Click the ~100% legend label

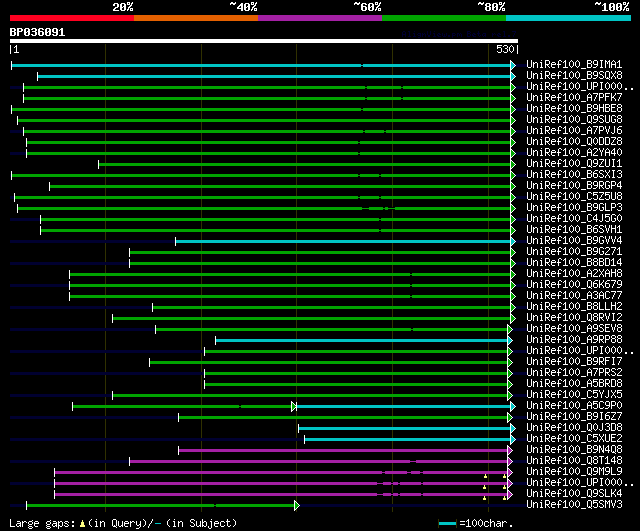point(612,7)
